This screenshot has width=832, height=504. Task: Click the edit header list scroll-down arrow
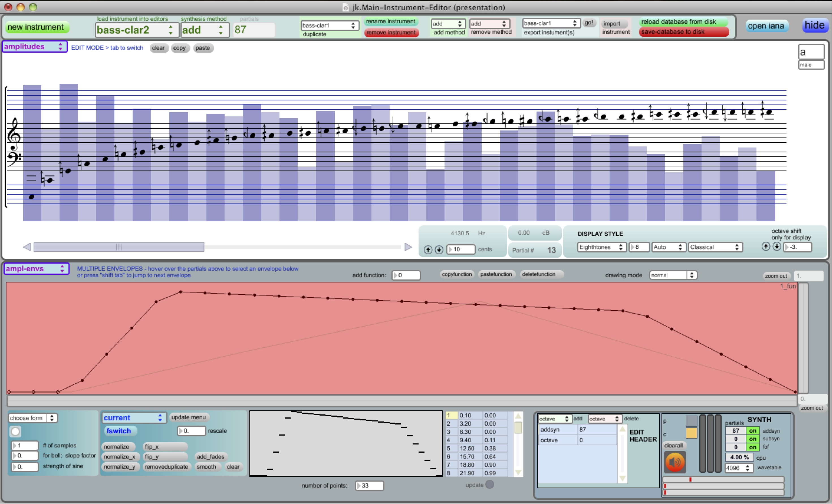tap(622, 479)
